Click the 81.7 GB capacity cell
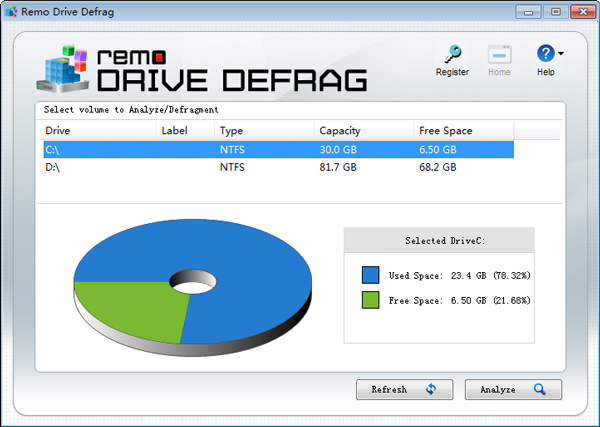Screen dimensions: 600x427 [x=338, y=167]
